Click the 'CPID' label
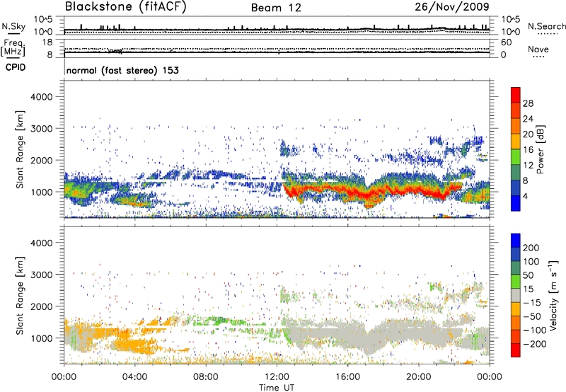Screen dimensions: 566x392 16,67
